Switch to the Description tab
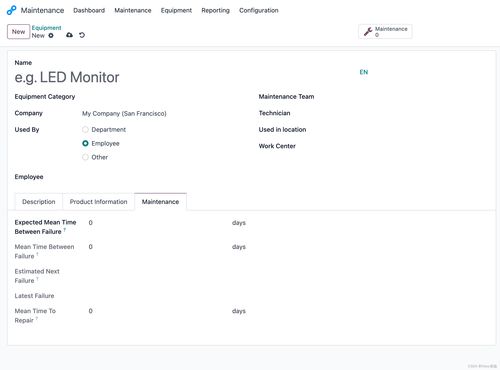The height and width of the screenshot is (370, 500). coord(39,202)
